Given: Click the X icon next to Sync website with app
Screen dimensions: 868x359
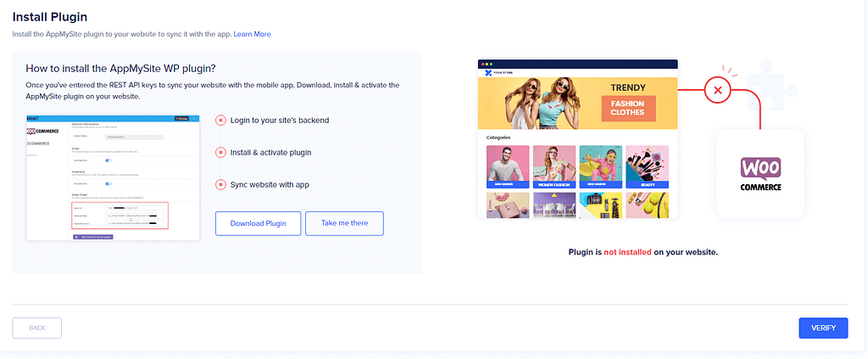Looking at the screenshot, I should (221, 185).
